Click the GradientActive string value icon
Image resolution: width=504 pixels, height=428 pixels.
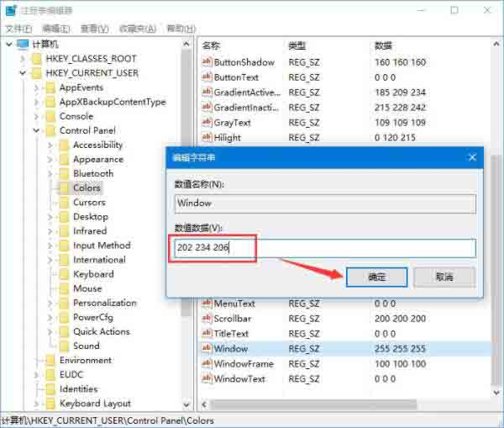pos(207,92)
